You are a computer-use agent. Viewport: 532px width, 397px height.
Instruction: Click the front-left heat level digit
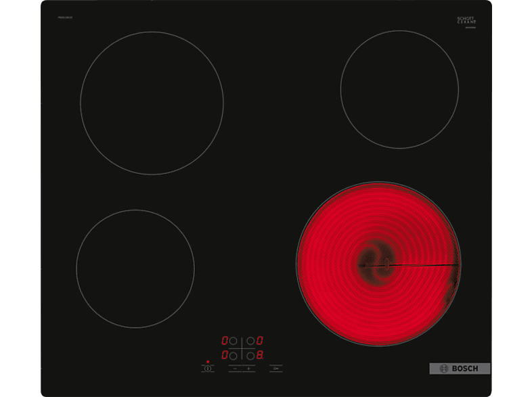pos(225,354)
